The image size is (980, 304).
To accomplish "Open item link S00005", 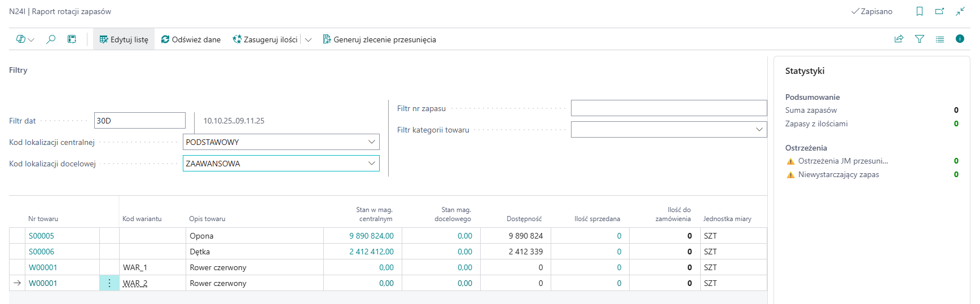I will (x=41, y=236).
